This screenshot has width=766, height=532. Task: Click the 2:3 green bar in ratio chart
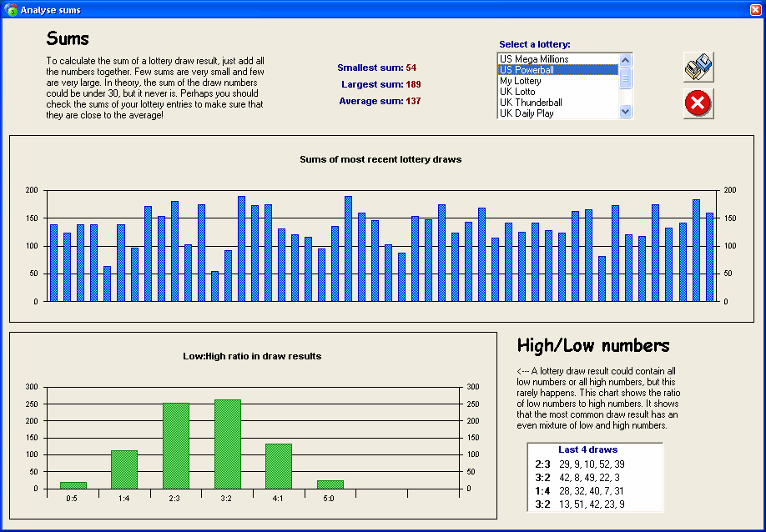pos(176,445)
